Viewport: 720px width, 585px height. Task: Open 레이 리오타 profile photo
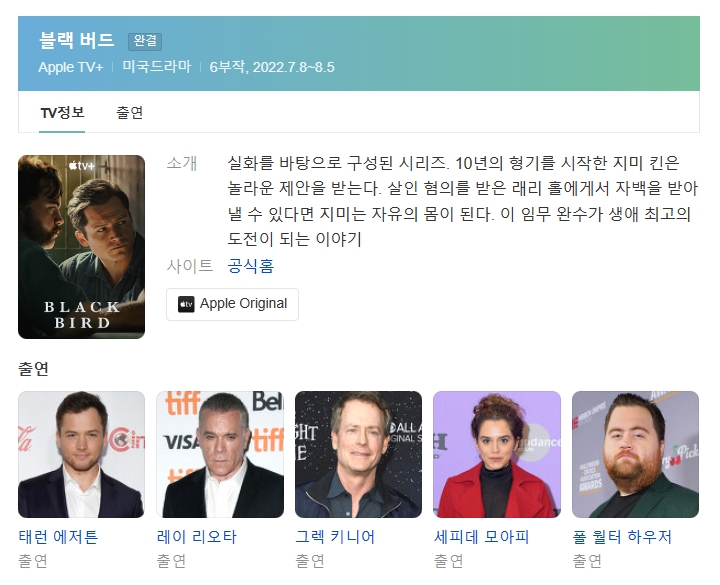click(x=220, y=455)
